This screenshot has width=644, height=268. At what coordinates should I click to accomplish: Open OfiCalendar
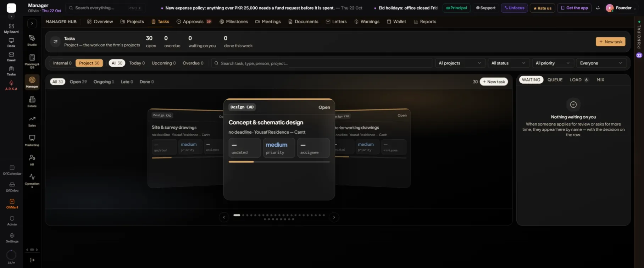[12, 170]
